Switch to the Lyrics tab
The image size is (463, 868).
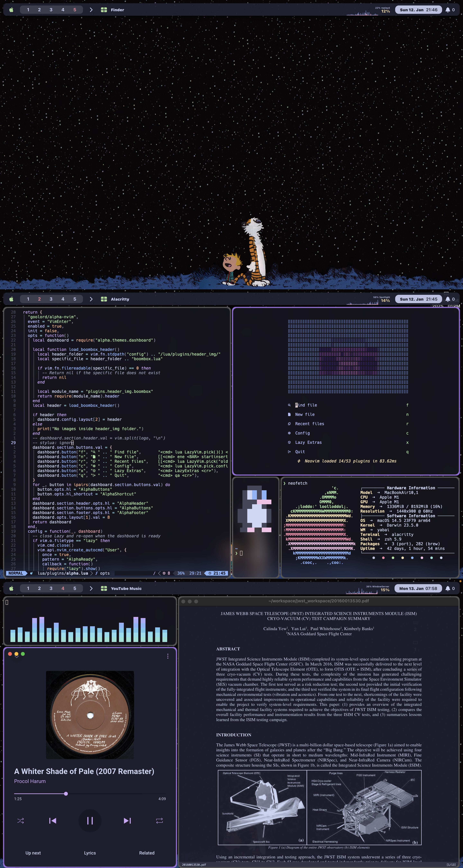tap(90, 853)
